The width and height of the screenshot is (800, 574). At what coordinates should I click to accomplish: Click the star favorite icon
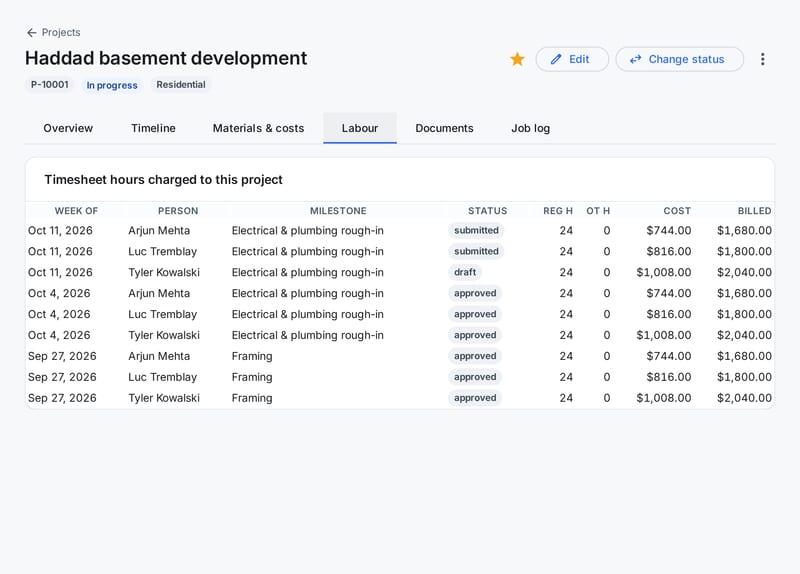517,59
